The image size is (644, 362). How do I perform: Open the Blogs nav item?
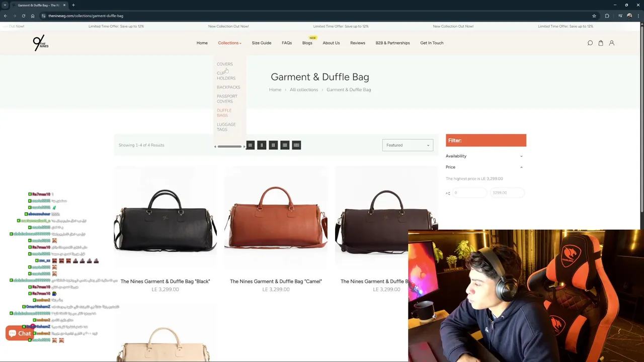coord(307,43)
